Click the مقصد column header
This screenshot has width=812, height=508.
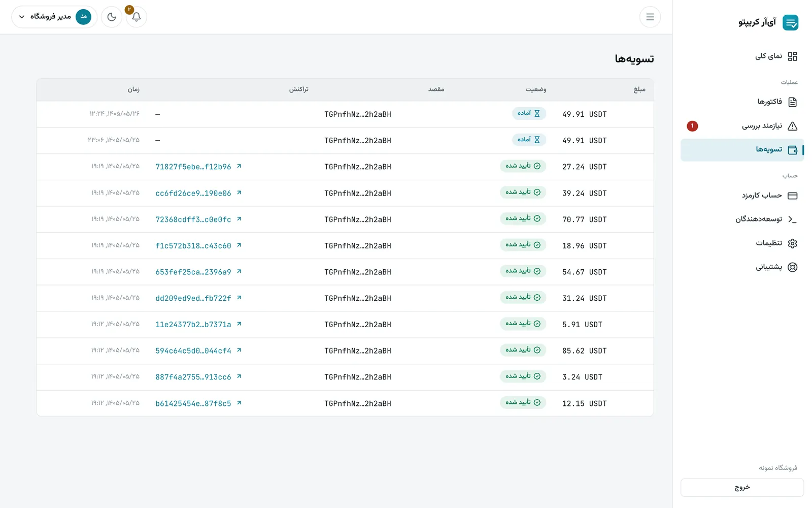point(436,89)
